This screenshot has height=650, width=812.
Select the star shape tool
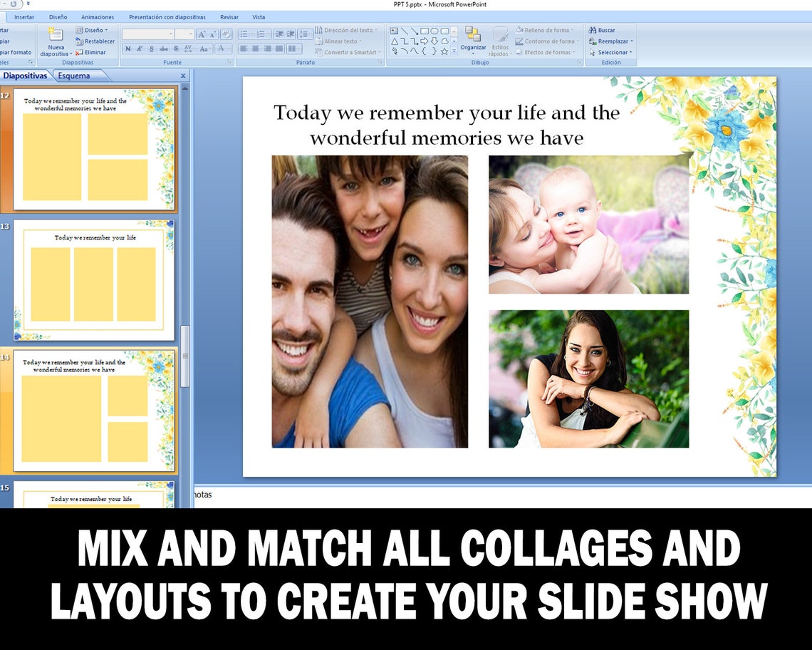(445, 50)
